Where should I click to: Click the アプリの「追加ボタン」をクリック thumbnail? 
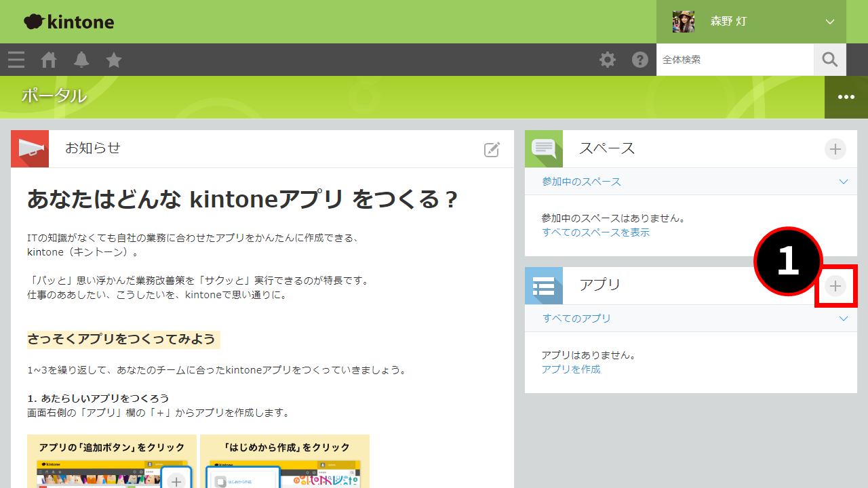(x=112, y=462)
